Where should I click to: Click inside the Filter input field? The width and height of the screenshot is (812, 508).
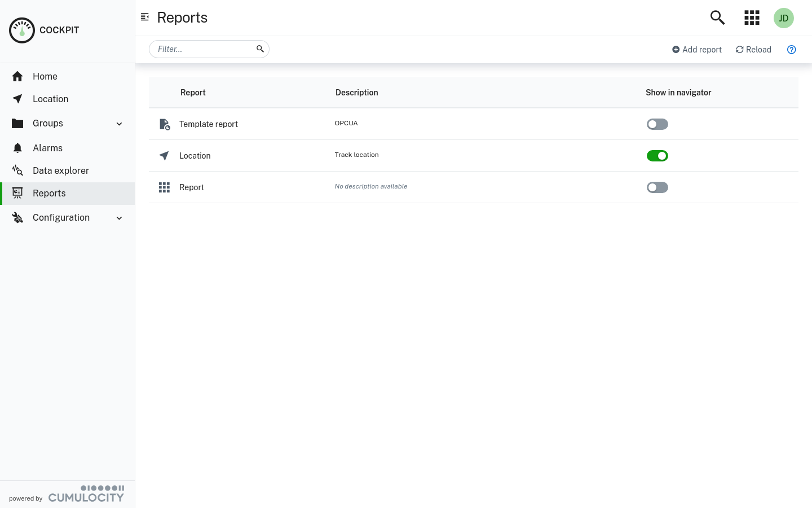(203, 49)
